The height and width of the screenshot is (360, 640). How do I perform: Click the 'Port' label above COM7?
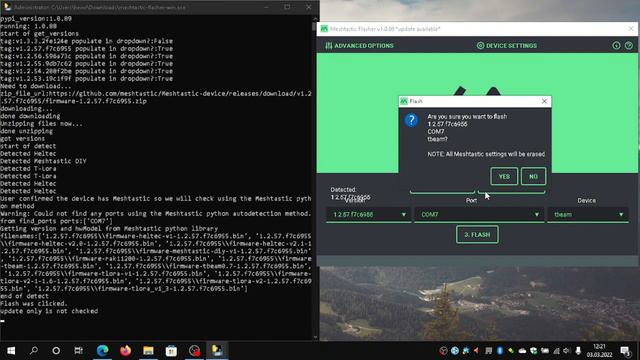click(x=471, y=200)
